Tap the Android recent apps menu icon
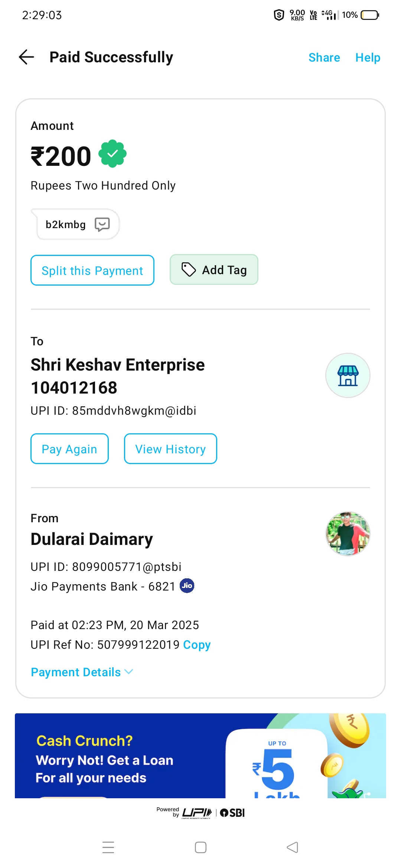Image resolution: width=401 pixels, height=868 pixels. 108,847
